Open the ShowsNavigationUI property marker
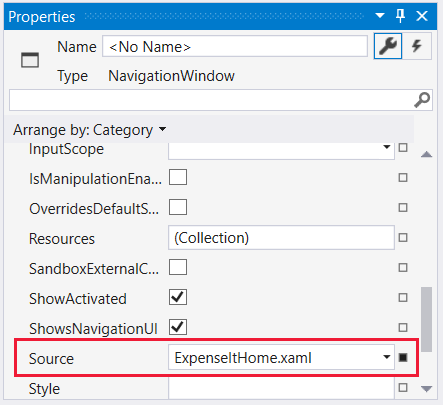This screenshot has height=405, width=443. tap(403, 328)
